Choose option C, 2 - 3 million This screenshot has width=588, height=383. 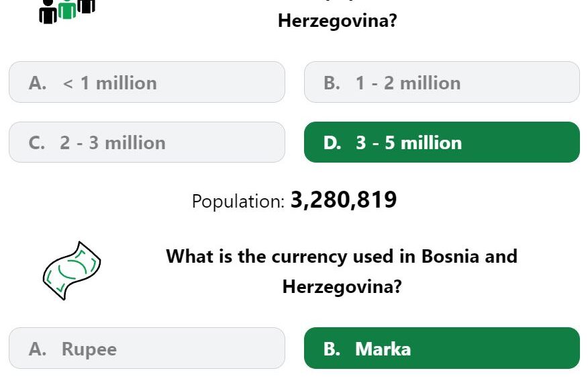(147, 142)
